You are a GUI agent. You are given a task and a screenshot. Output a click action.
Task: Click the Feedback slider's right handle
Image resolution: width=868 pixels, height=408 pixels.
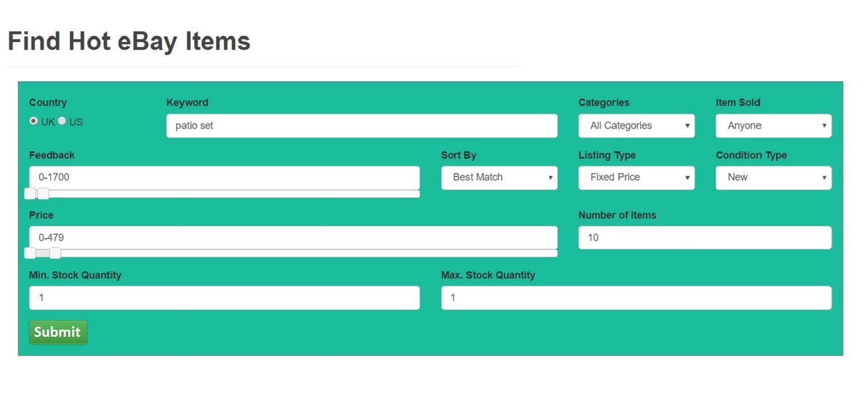click(x=43, y=194)
